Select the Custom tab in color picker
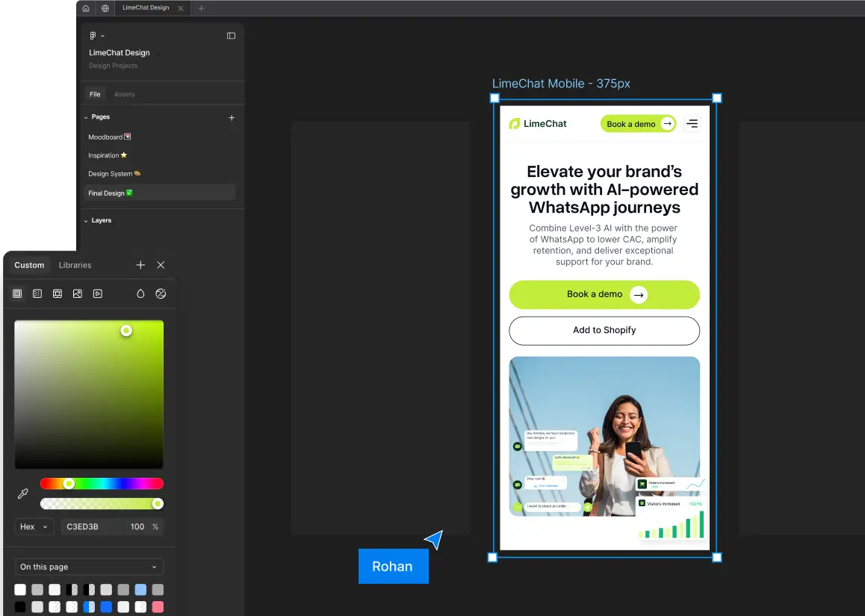This screenshot has height=616, width=865. [29, 265]
